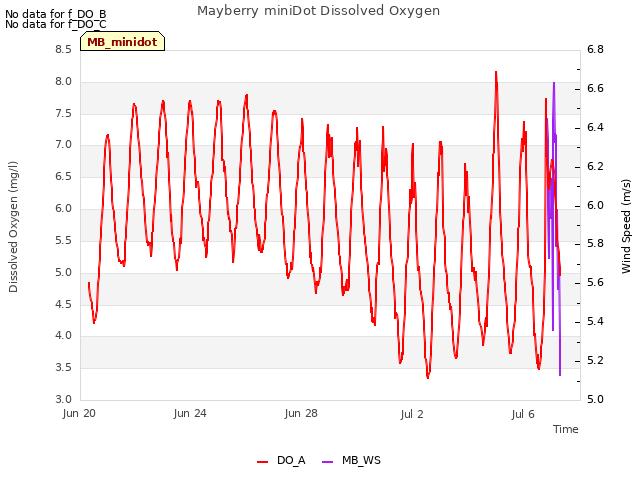Click the 8.5 left axis value
The image size is (640, 480).
click(x=63, y=49)
